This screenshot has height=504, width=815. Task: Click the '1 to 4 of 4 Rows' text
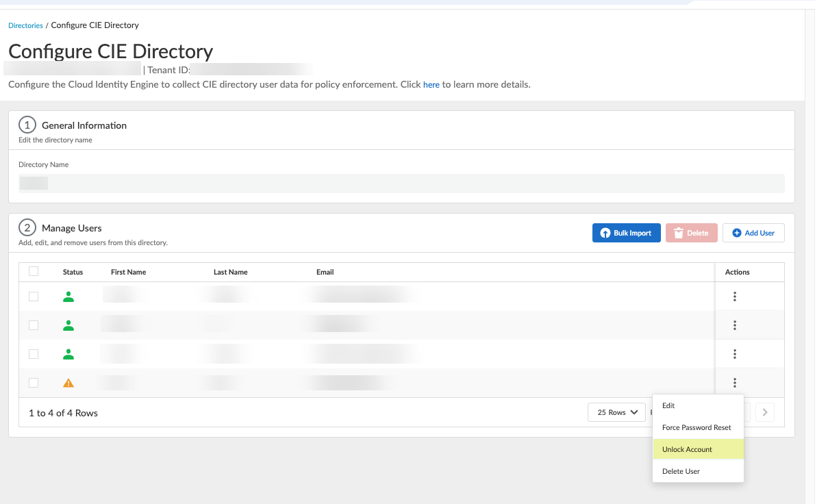(64, 413)
